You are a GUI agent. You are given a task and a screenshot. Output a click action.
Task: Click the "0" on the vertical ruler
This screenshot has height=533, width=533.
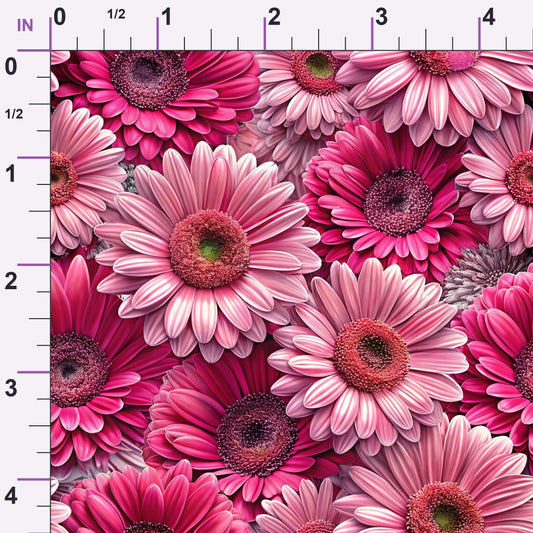click(11, 67)
